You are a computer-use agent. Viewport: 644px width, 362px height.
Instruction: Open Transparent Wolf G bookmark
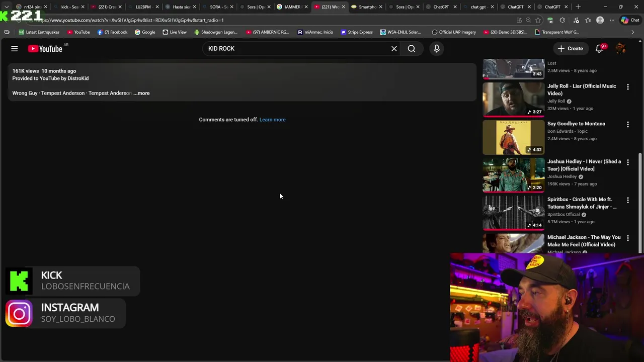(x=557, y=32)
